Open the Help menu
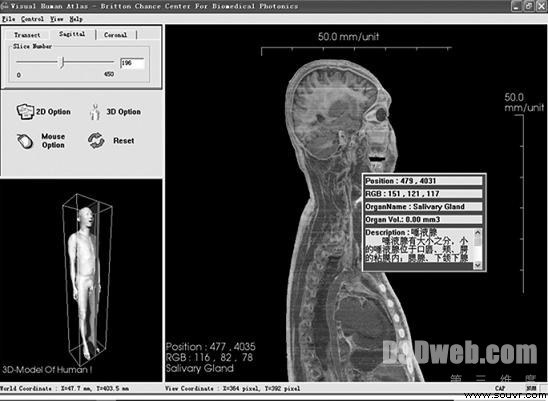Viewport: 548px width, 401px height. click(76, 19)
